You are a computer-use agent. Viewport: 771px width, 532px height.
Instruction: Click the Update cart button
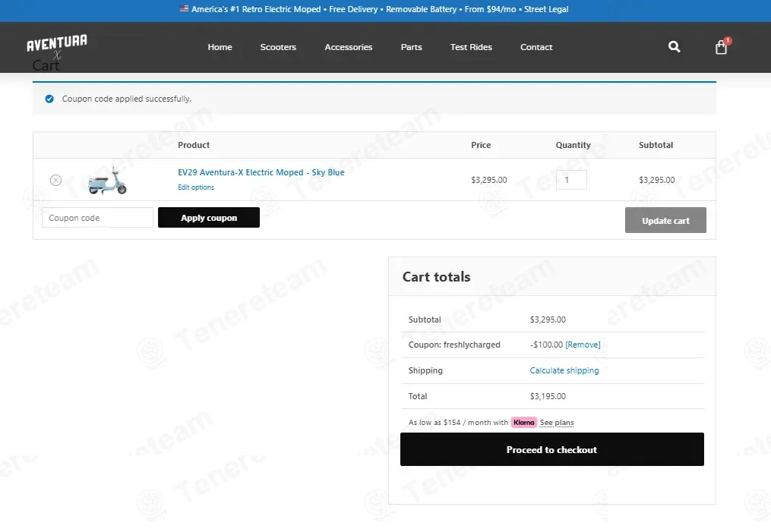tap(665, 220)
